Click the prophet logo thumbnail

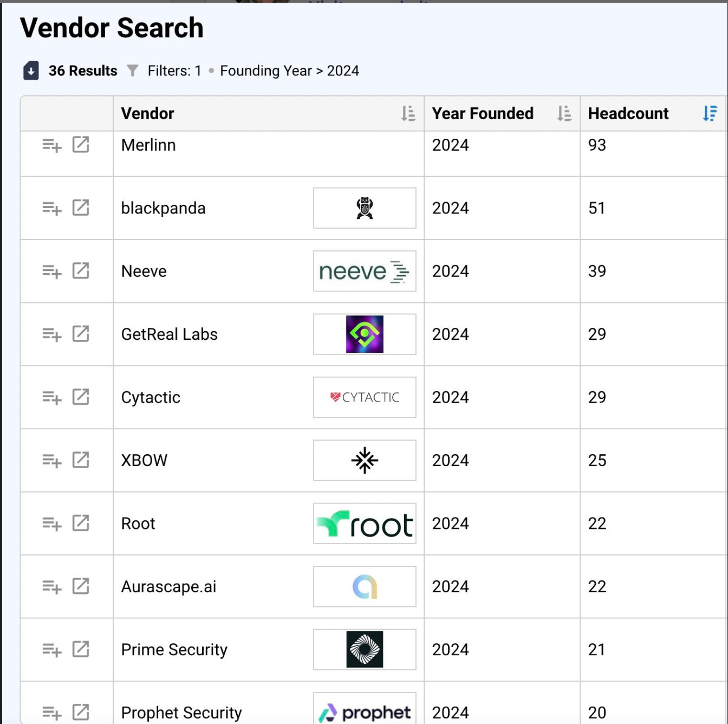coord(365,708)
